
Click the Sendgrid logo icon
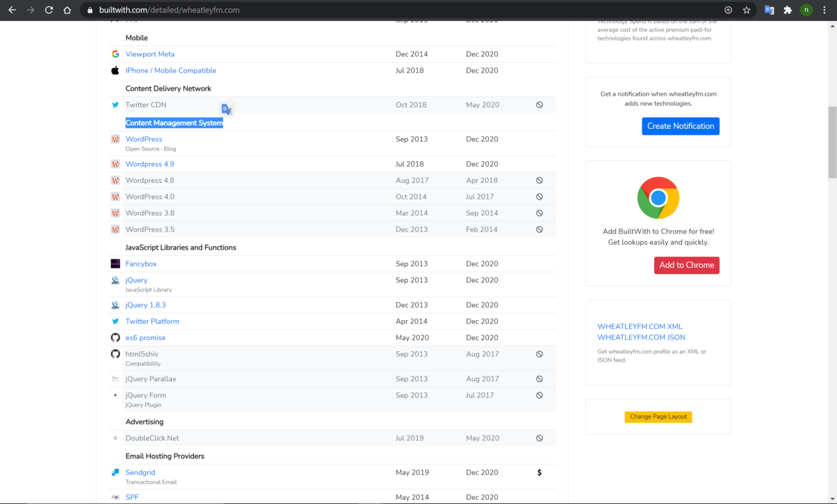click(x=115, y=473)
